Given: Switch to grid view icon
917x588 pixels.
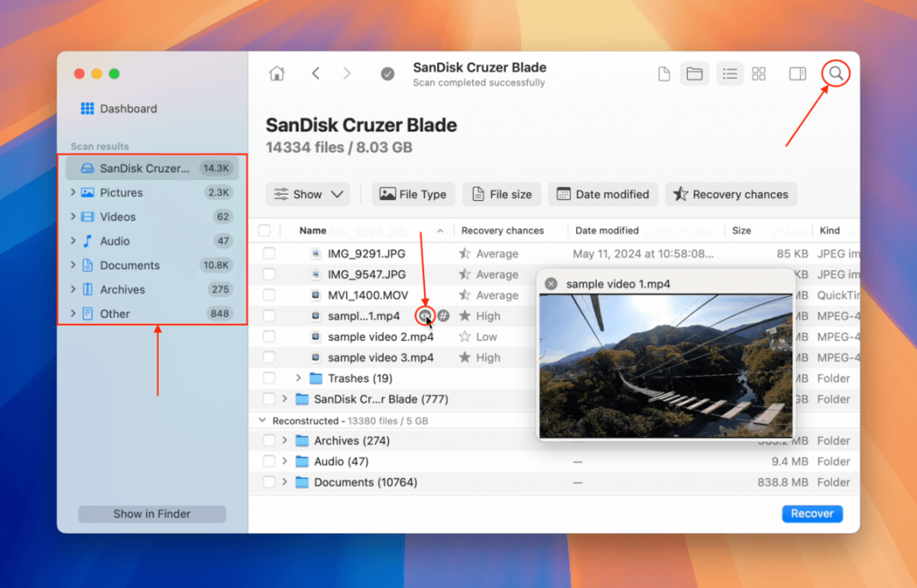Looking at the screenshot, I should tap(759, 74).
